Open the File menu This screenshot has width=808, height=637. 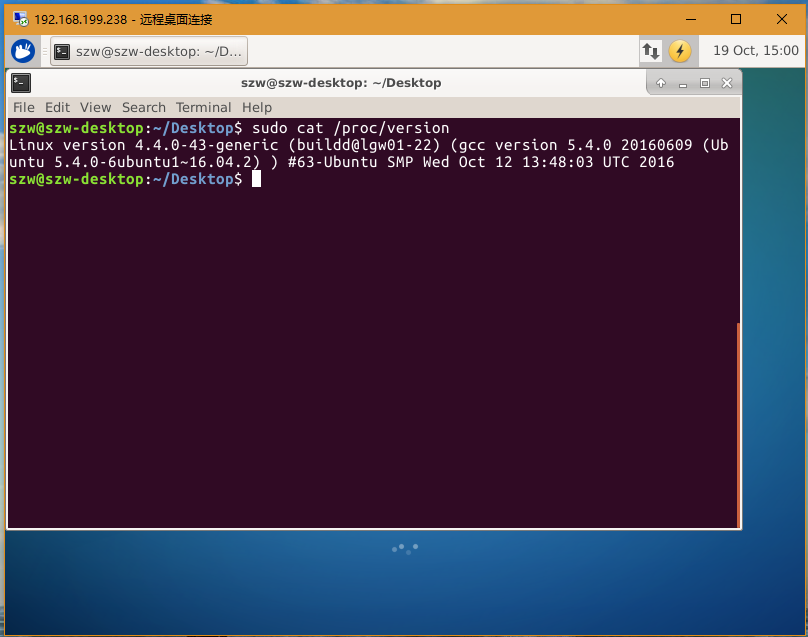tap(24, 107)
